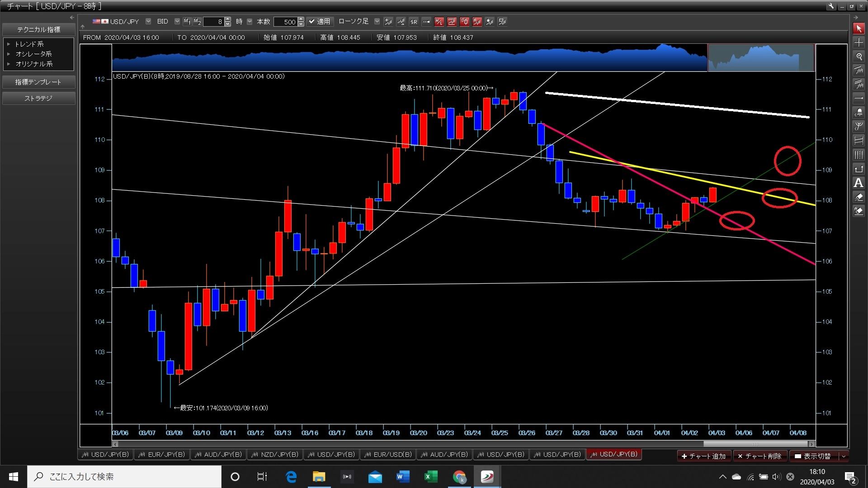The height and width of the screenshot is (488, 868).
Task: Open the BID price type dropdown
Action: (x=177, y=21)
